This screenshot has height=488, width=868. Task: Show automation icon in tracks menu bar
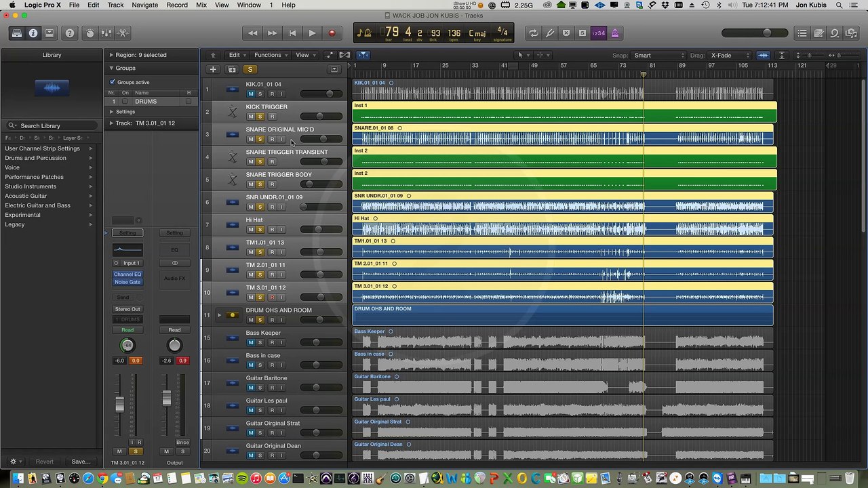pyautogui.click(x=330, y=55)
